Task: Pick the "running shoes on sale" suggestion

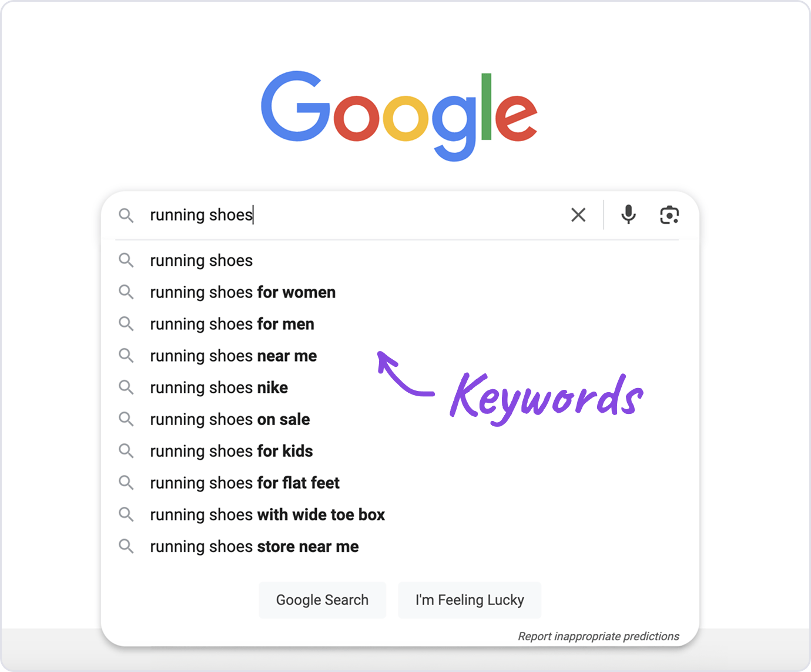Action: tap(230, 419)
